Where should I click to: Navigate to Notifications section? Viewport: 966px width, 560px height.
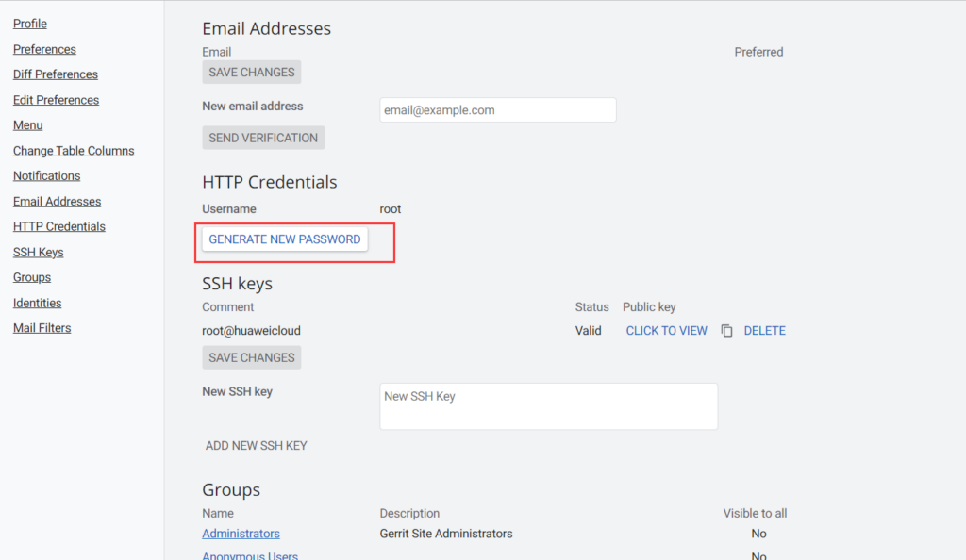click(x=47, y=176)
